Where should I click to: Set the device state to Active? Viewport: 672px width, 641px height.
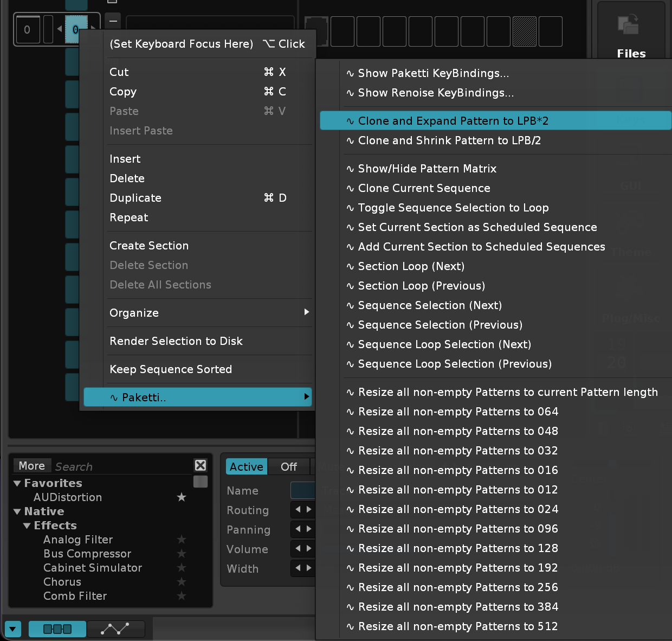(x=247, y=467)
